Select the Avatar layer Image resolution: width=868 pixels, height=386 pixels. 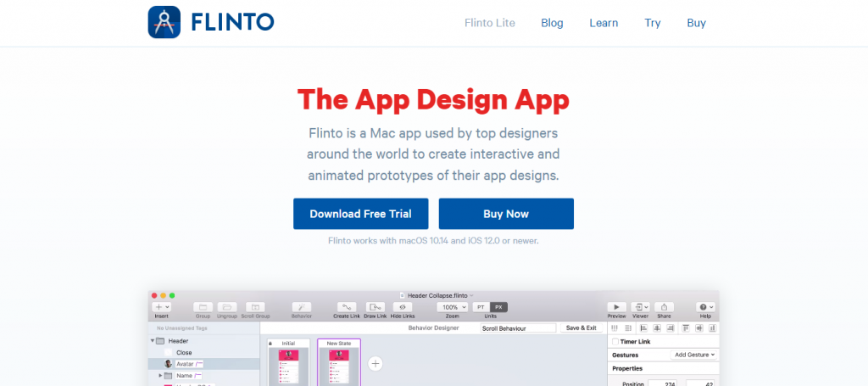tap(203, 364)
